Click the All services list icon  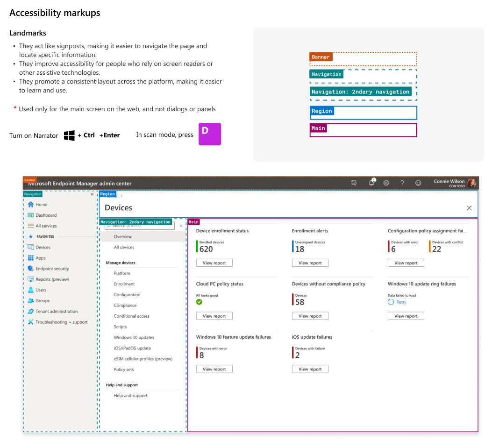tap(30, 226)
